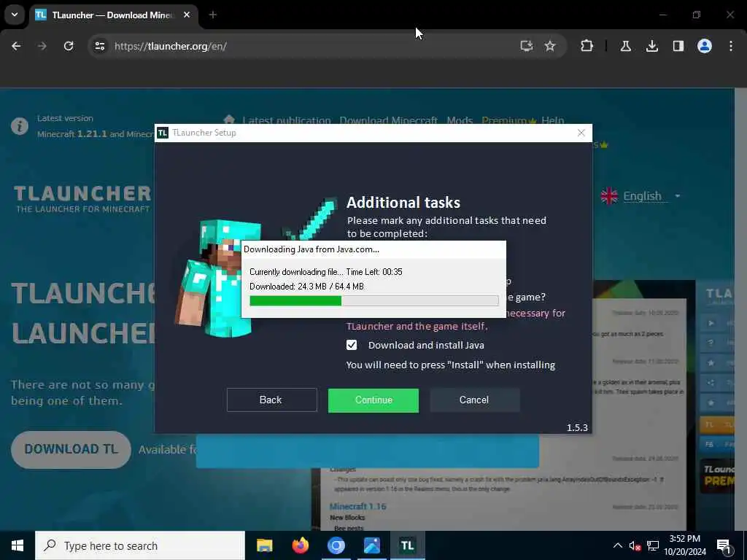Click the page vertical scrollbar

click(741, 309)
